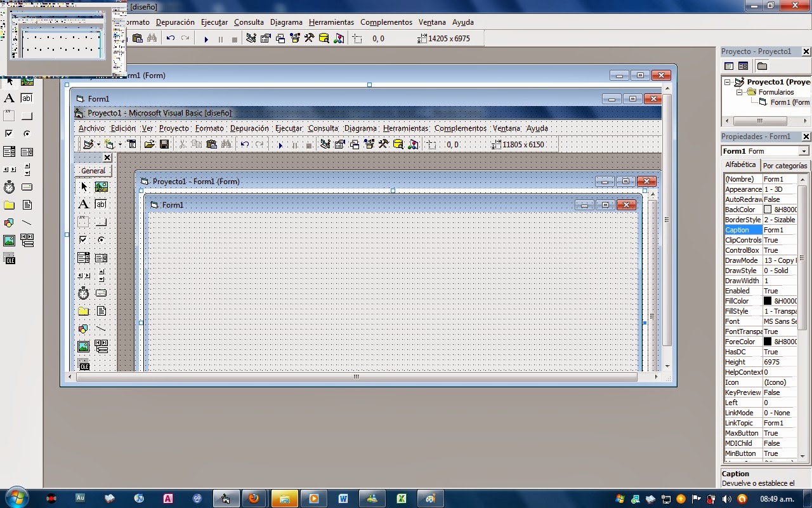Collapse the Formularios folder node
The width and height of the screenshot is (812, 508).
pos(739,92)
